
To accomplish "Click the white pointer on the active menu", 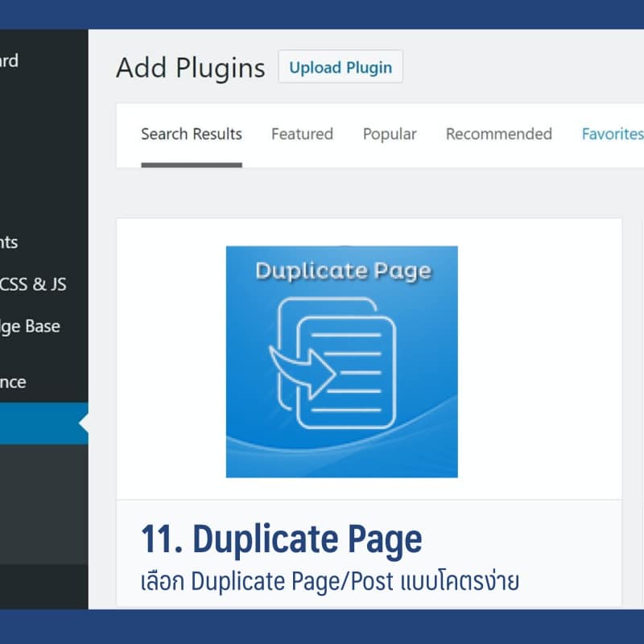I will click(84, 423).
